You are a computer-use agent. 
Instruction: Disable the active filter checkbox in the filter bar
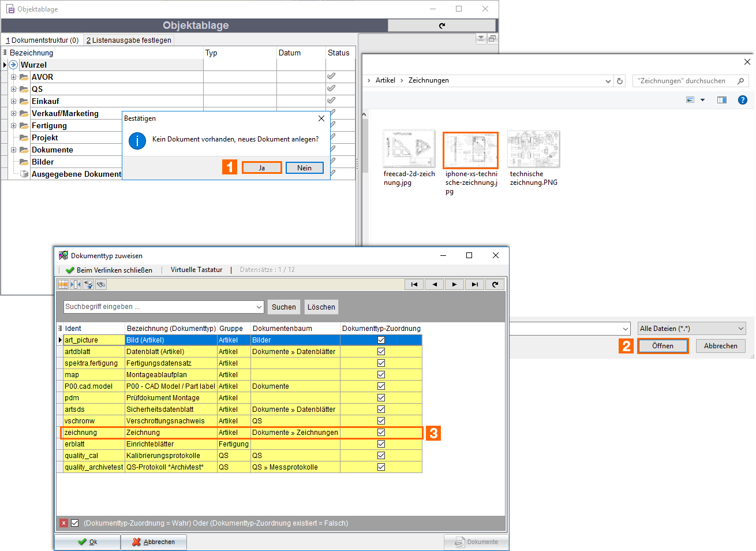pyautogui.click(x=74, y=523)
